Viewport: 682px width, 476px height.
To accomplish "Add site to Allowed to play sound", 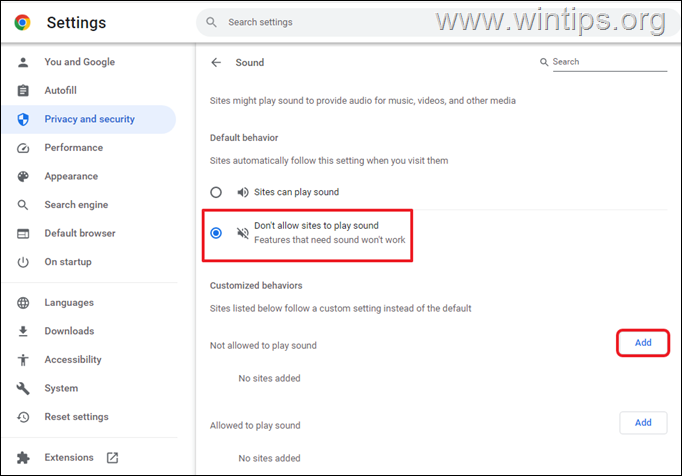I will point(643,423).
